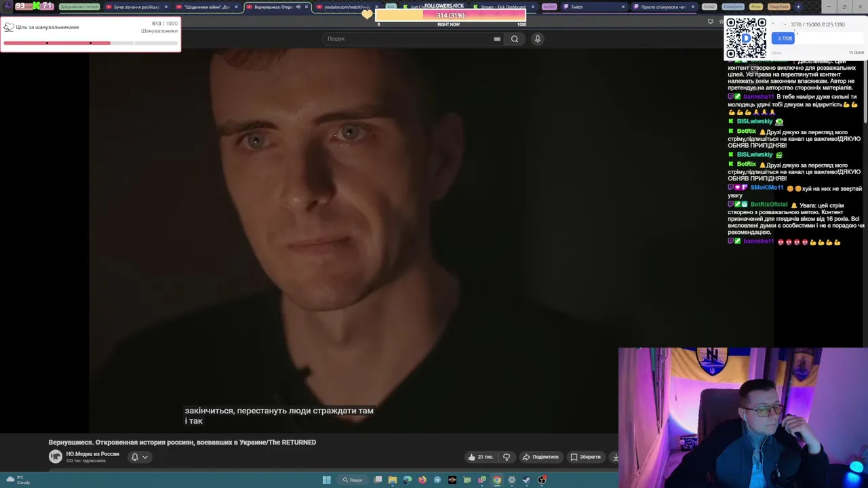Viewport: 868px width, 488px height.
Task: Click the DeepState bookmark label
Action: [x=778, y=7]
